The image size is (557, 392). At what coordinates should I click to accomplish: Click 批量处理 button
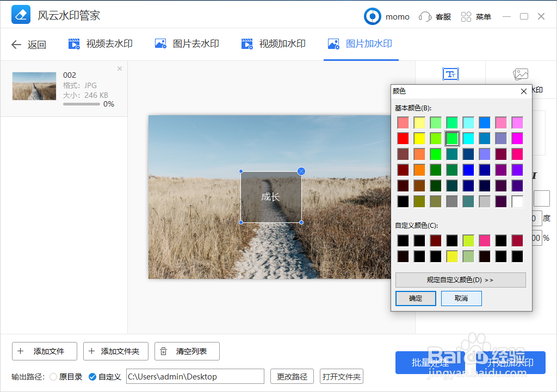point(430,363)
